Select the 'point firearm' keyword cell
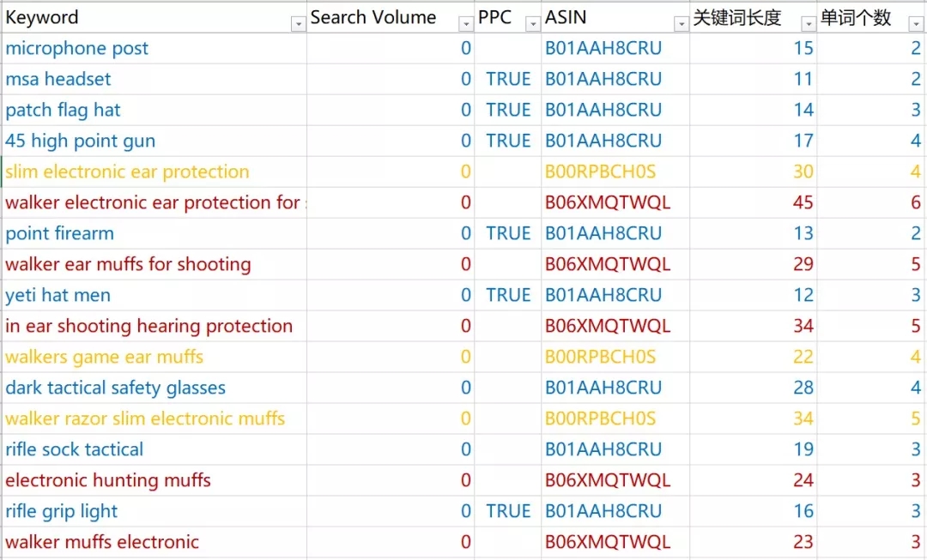Image resolution: width=927 pixels, height=560 pixels. pyautogui.click(x=154, y=233)
